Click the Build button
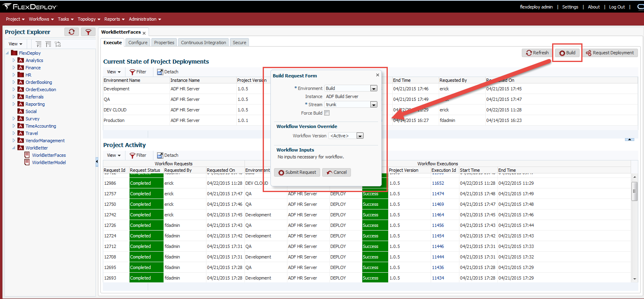Viewport: 644px width, 299px height. (567, 53)
